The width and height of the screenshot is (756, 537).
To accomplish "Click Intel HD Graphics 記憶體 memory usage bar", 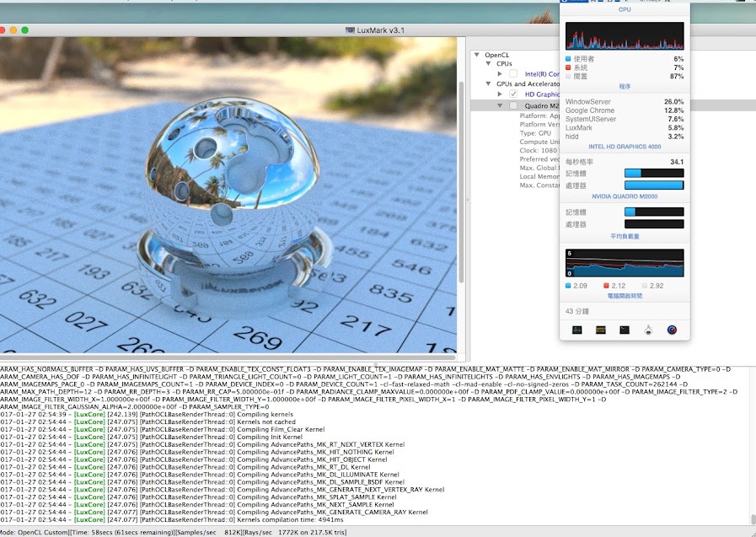I will tap(654, 173).
